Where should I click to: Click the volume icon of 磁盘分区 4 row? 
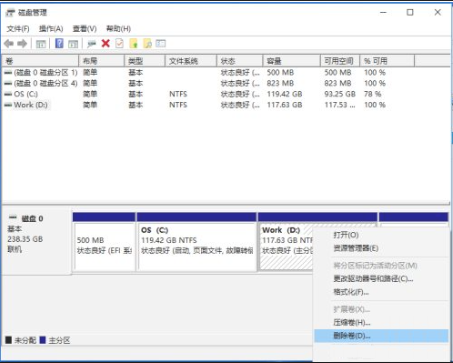click(x=8, y=83)
